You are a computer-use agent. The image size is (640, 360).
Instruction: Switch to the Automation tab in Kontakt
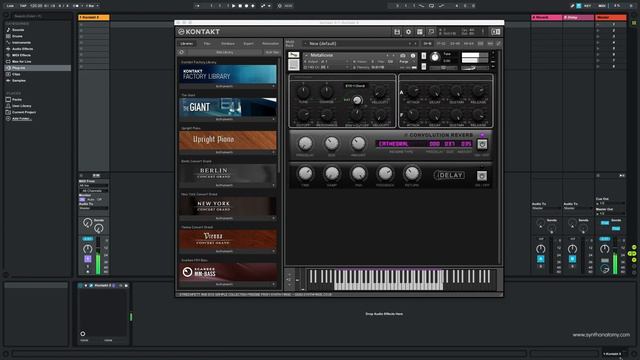[270, 43]
